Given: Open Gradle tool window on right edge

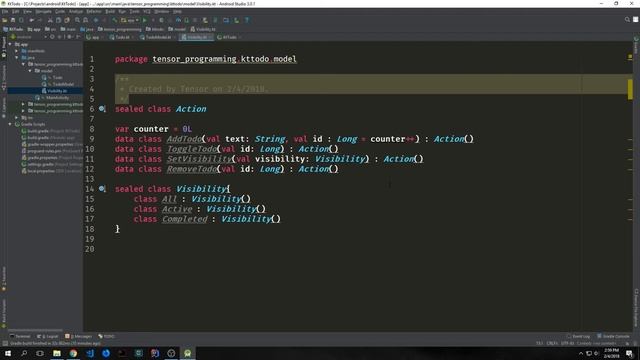Looking at the screenshot, I should [636, 45].
